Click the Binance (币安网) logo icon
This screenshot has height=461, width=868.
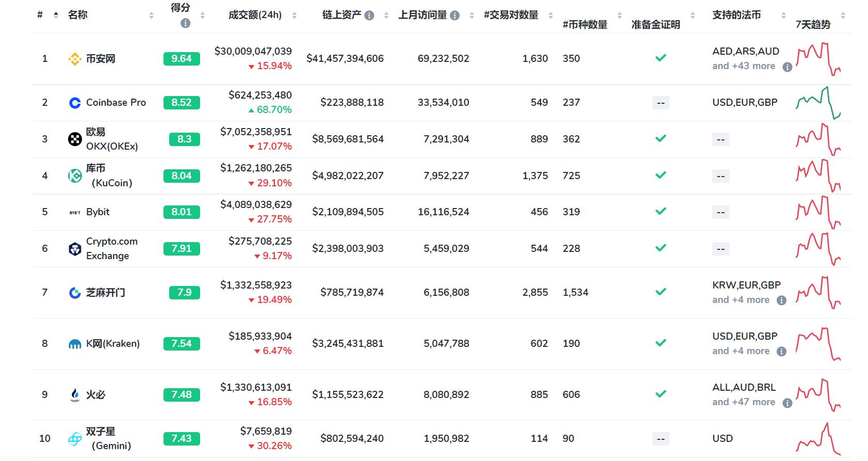pos(75,59)
